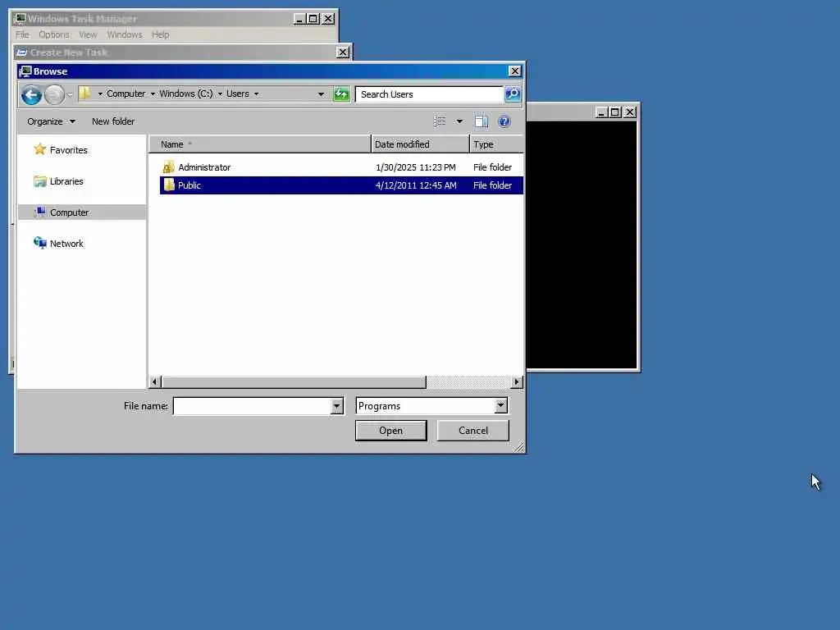Open the address bar history dropdown
This screenshot has height=630, width=840.
pos(321,94)
